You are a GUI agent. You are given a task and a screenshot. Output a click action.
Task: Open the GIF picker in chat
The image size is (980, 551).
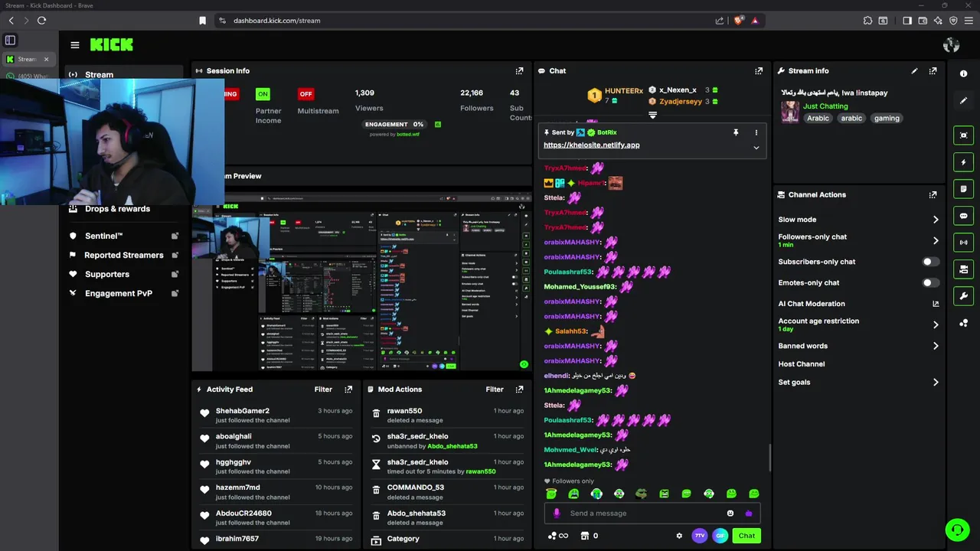[x=720, y=536]
